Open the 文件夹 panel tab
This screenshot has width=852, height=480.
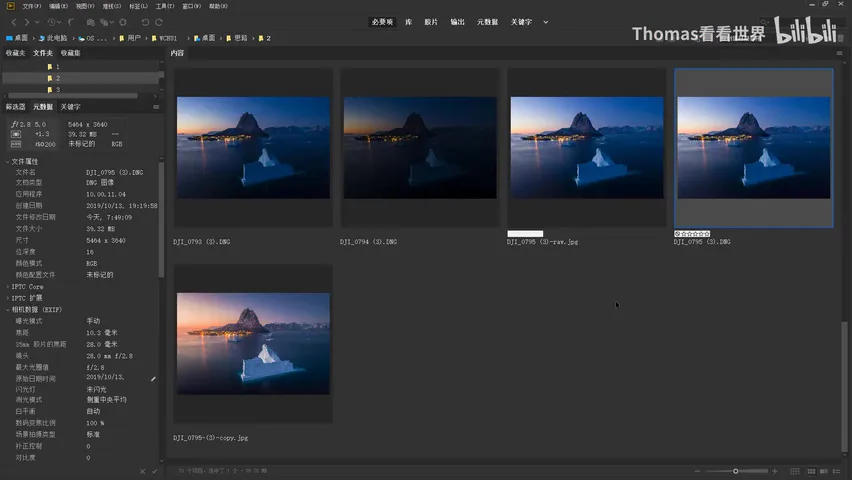click(x=43, y=53)
